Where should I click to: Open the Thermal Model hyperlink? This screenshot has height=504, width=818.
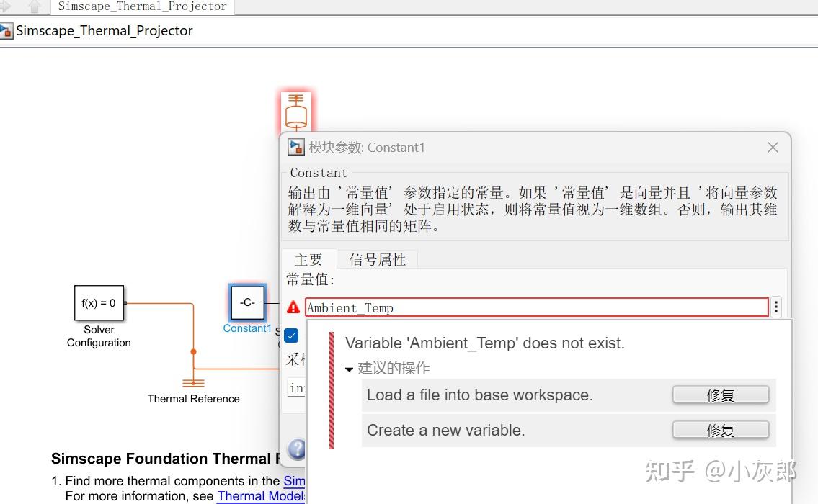click(260, 496)
